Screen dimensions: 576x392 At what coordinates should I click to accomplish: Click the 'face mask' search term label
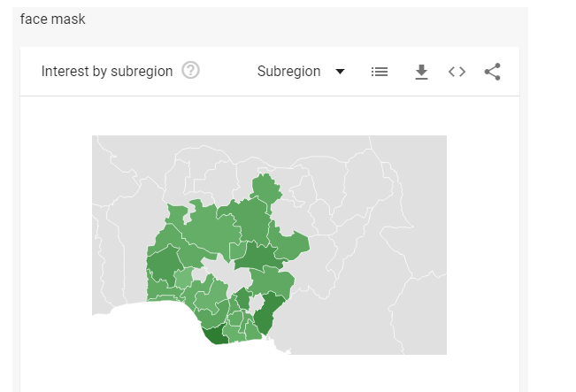[x=53, y=19]
